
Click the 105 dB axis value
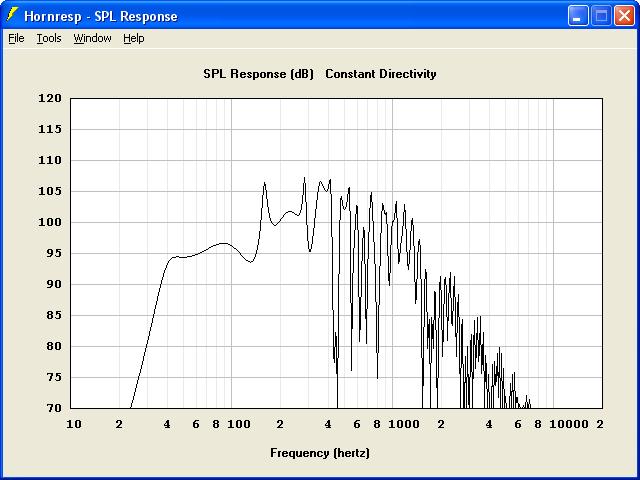pyautogui.click(x=50, y=191)
